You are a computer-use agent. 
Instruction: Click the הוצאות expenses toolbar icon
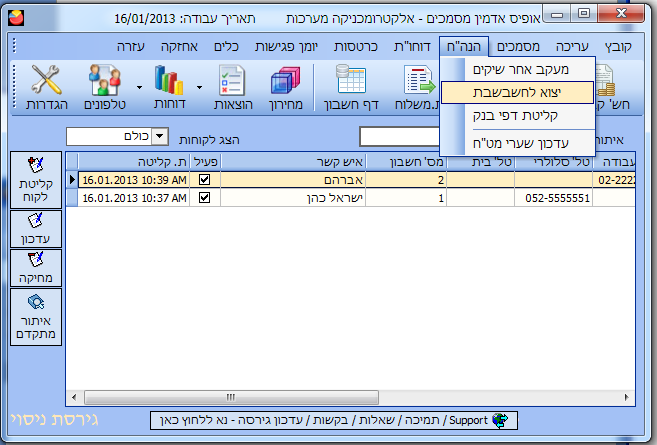pyautogui.click(x=231, y=87)
